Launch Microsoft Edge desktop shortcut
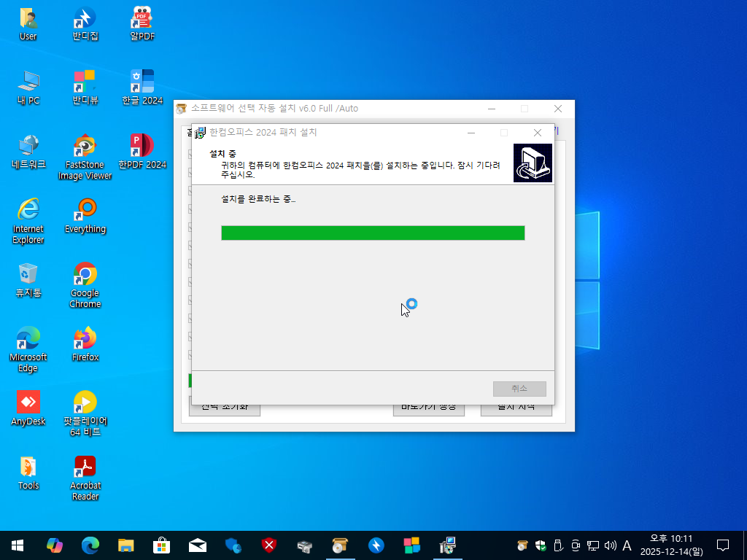 [28, 350]
